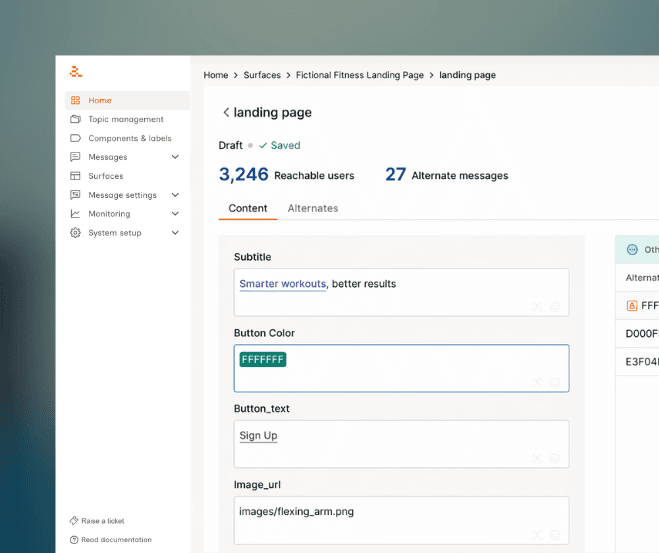Image resolution: width=659 pixels, height=553 pixels.
Task: Expand the Monitoring chevron
Action: point(175,214)
